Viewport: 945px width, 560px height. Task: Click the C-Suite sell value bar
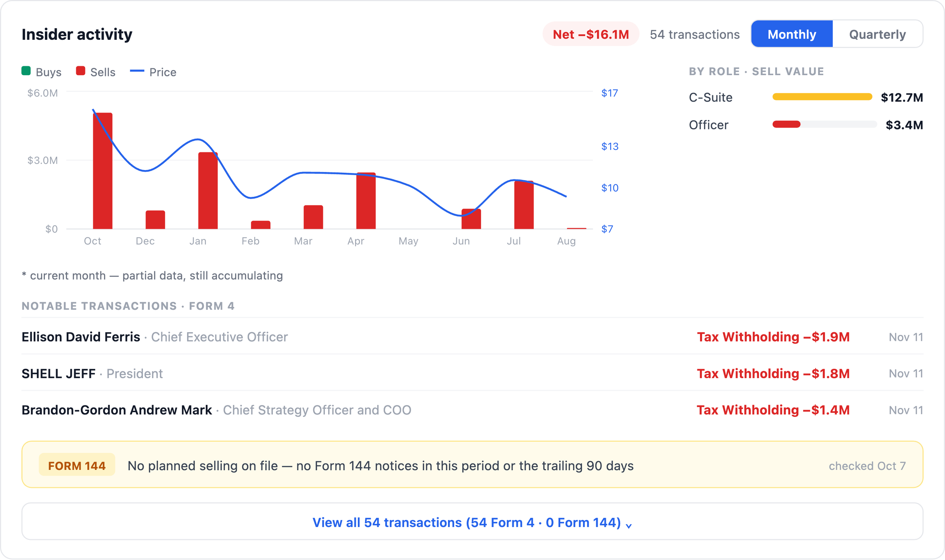(x=822, y=97)
